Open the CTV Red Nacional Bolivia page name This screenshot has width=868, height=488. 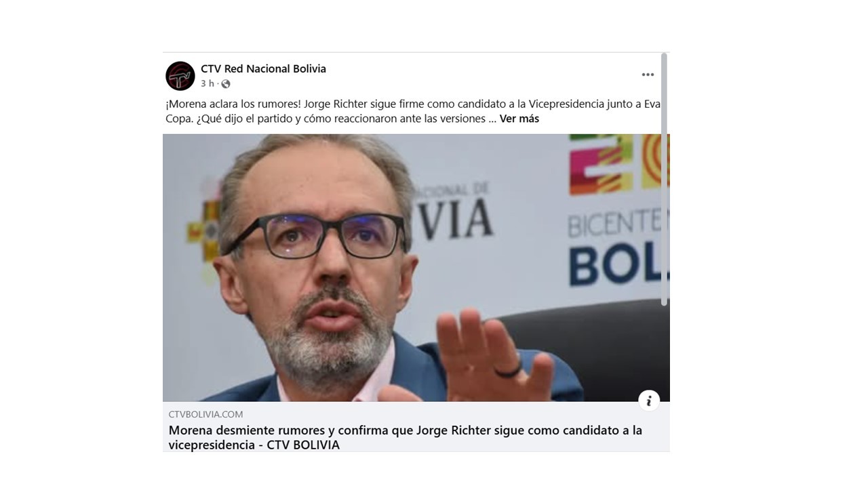point(263,69)
